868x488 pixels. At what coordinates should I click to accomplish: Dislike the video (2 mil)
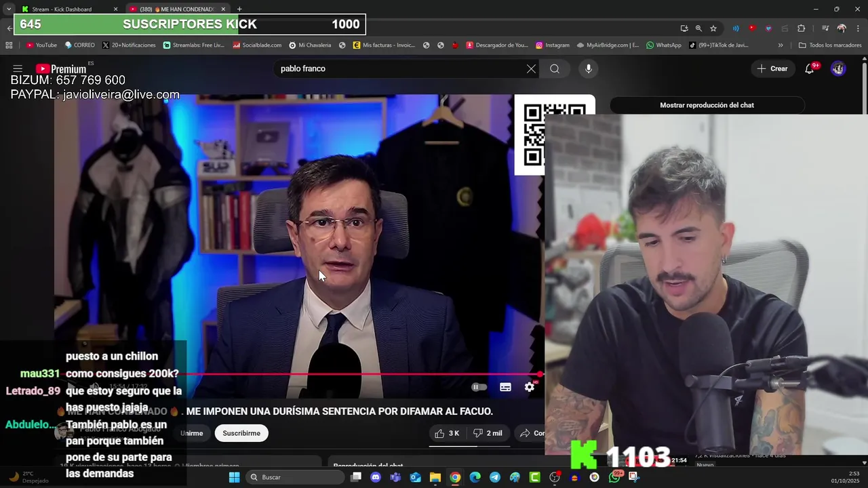488,433
